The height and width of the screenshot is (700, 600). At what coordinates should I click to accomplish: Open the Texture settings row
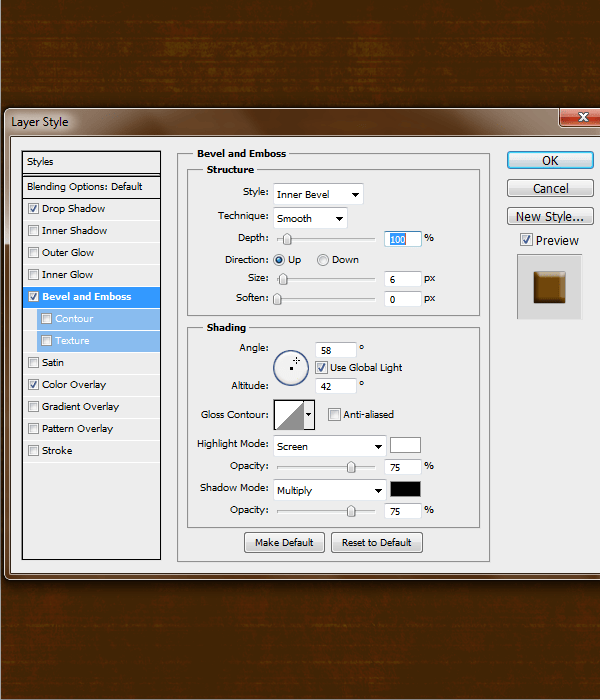pos(98,340)
